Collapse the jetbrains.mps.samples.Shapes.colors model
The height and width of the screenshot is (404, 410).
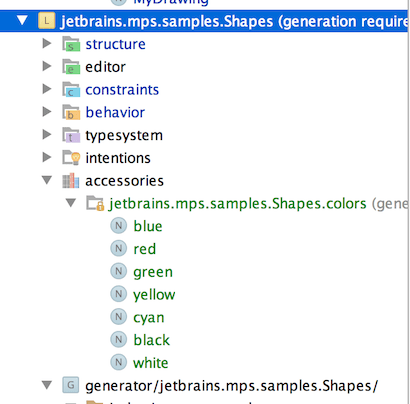click(71, 203)
